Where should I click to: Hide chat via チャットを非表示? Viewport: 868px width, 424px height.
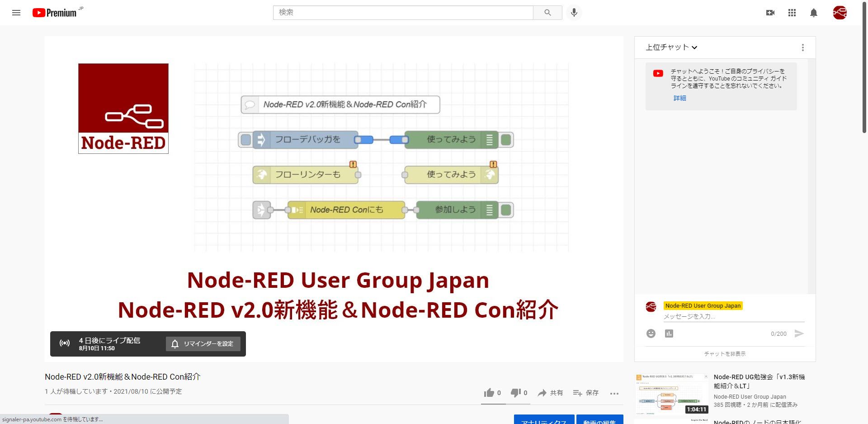[x=725, y=354]
